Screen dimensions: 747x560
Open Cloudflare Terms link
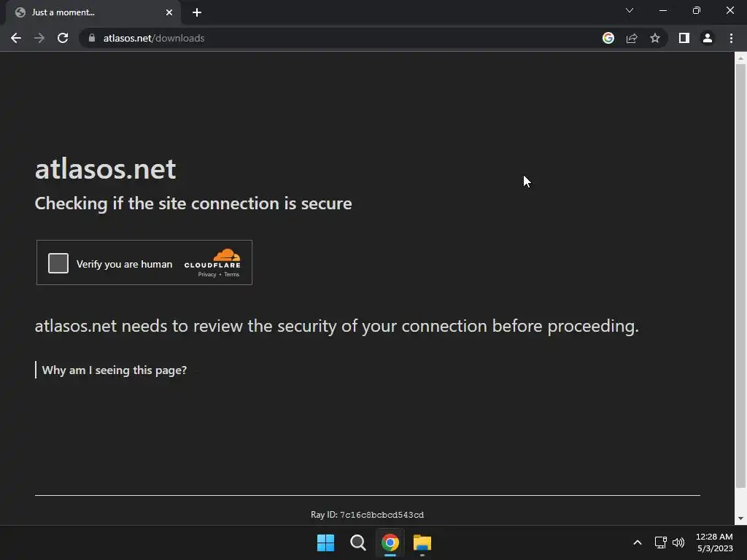click(x=232, y=275)
